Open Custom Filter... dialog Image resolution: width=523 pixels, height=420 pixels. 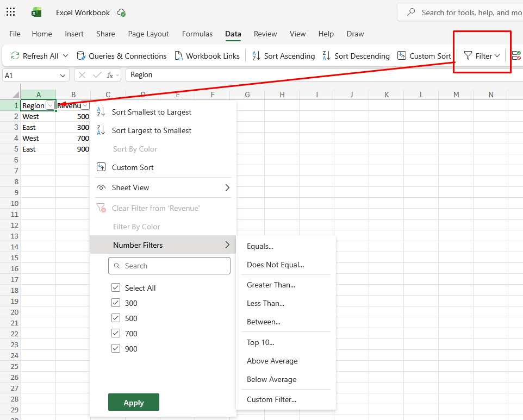point(286,399)
